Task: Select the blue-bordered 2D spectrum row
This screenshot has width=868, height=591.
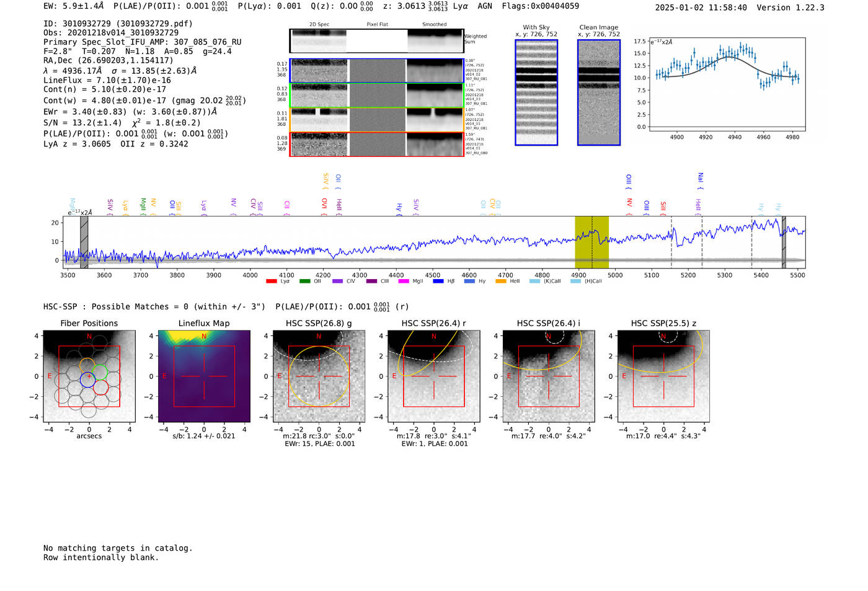Action: [377, 71]
